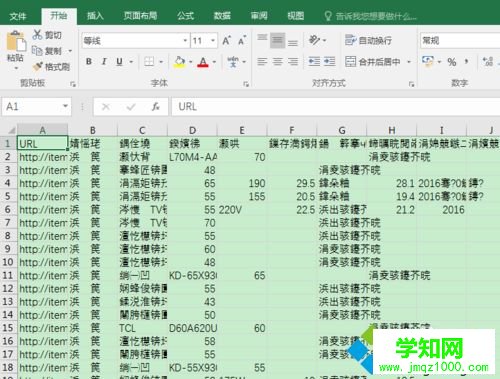Switch to the Data (数据) tab
The height and width of the screenshot is (379, 500).
click(x=222, y=16)
